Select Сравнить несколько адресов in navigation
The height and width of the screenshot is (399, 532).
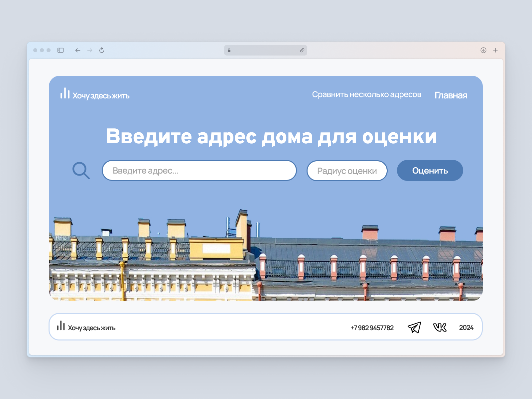(x=366, y=94)
